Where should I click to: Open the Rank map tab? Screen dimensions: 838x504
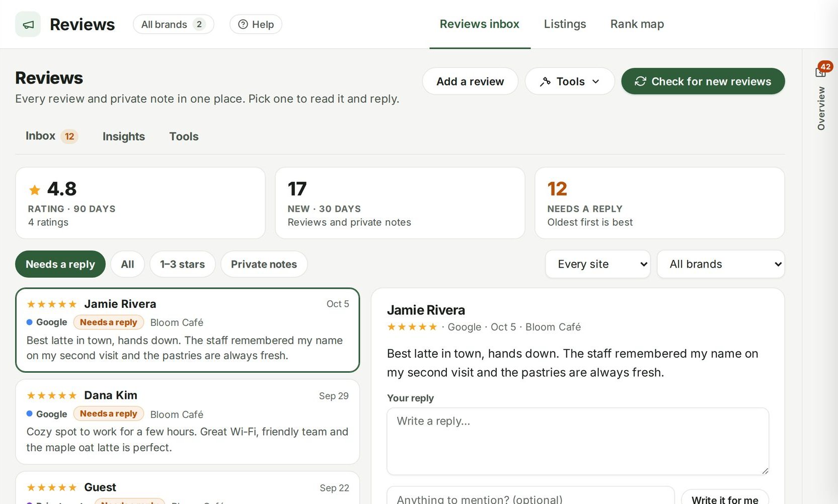pos(637,24)
